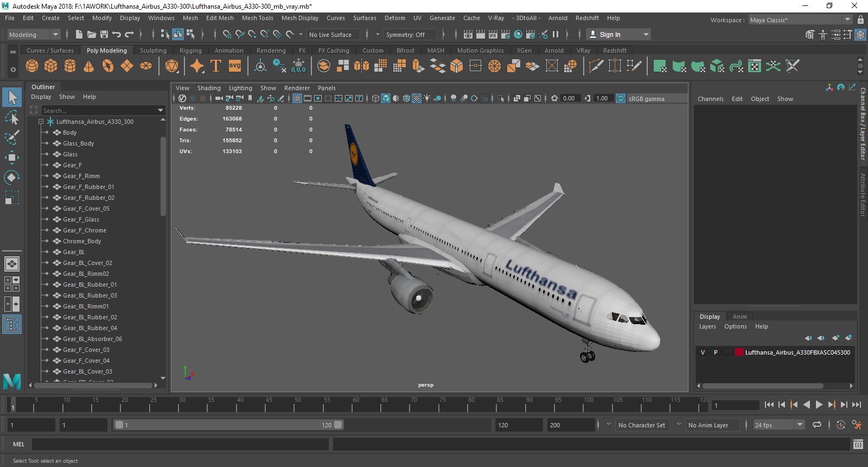The width and height of the screenshot is (868, 467).
Task: Switch to the Rigging shelf tab
Action: tap(190, 51)
